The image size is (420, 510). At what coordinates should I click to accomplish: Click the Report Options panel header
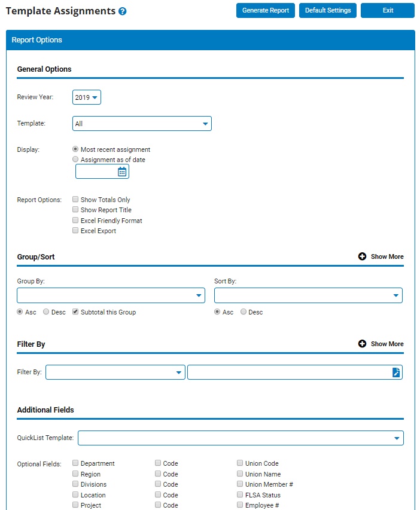click(211, 40)
